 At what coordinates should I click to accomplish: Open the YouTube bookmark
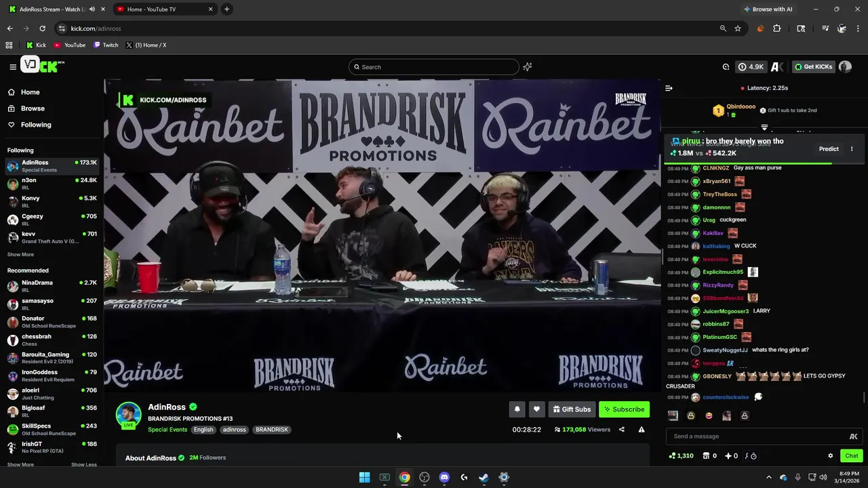pyautogui.click(x=70, y=45)
